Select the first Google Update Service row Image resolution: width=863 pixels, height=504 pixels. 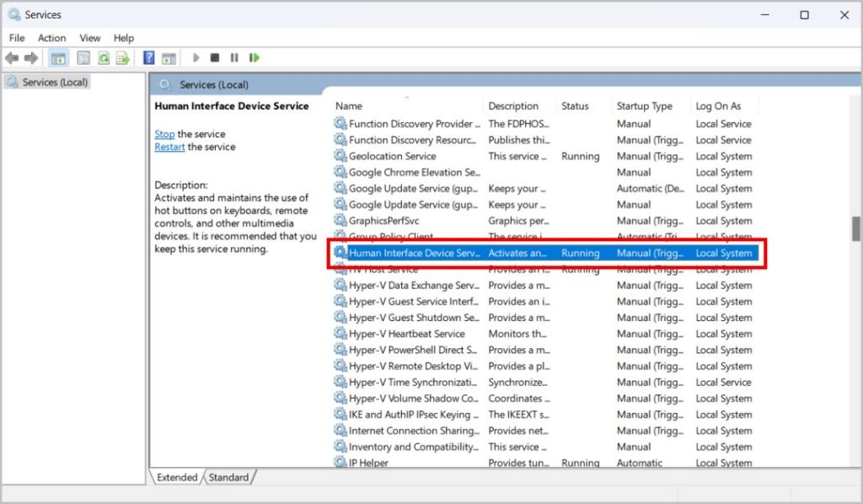[x=545, y=188]
